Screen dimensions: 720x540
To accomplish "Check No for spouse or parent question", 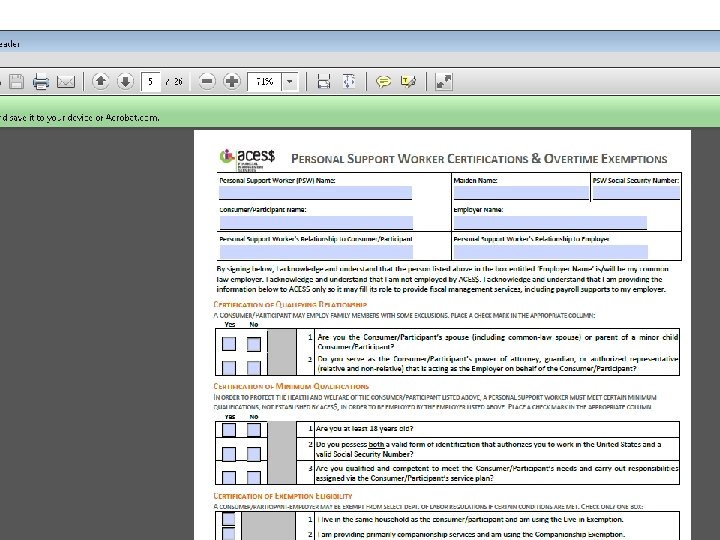I will click(253, 344).
